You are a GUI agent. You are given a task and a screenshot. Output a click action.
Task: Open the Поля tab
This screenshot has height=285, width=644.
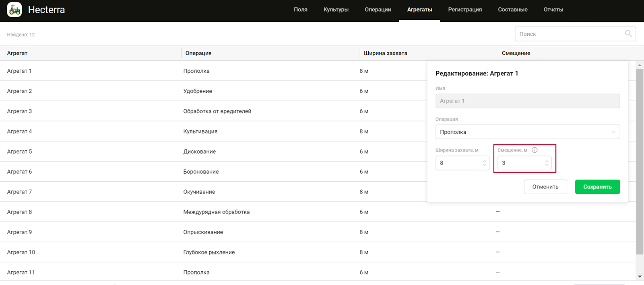click(300, 10)
